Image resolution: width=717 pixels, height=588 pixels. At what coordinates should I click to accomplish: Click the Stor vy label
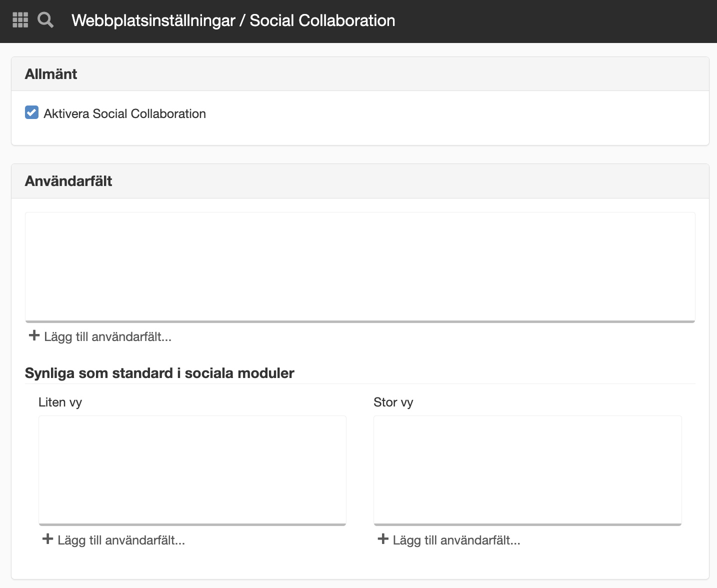pyautogui.click(x=393, y=402)
